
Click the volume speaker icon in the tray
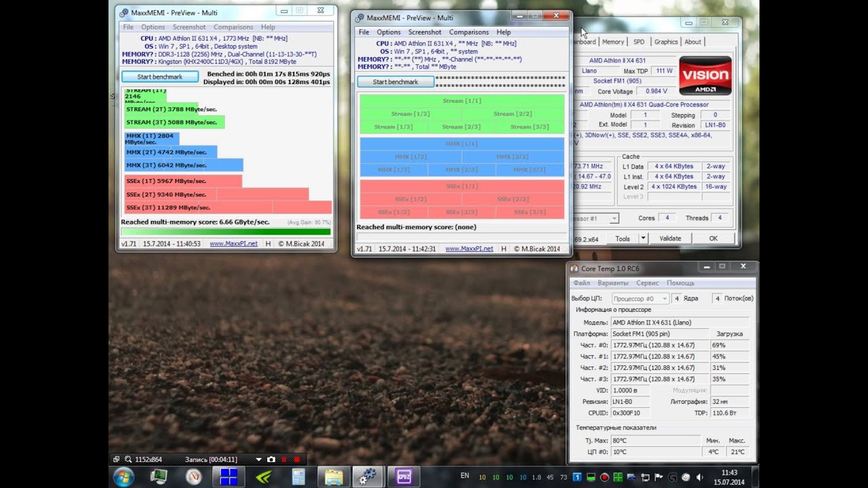click(699, 477)
